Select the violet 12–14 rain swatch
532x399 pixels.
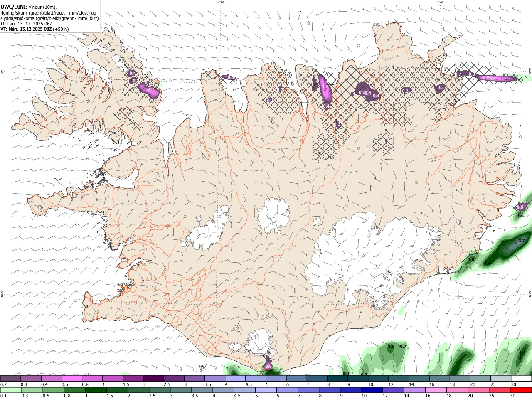[393, 390]
